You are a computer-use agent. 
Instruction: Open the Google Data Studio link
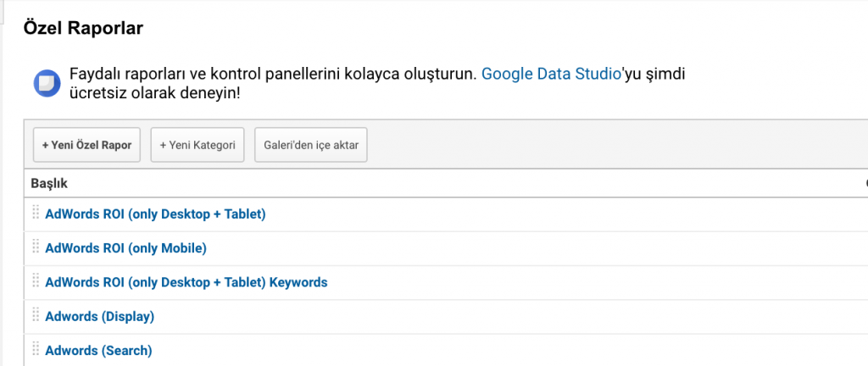pyautogui.click(x=551, y=74)
